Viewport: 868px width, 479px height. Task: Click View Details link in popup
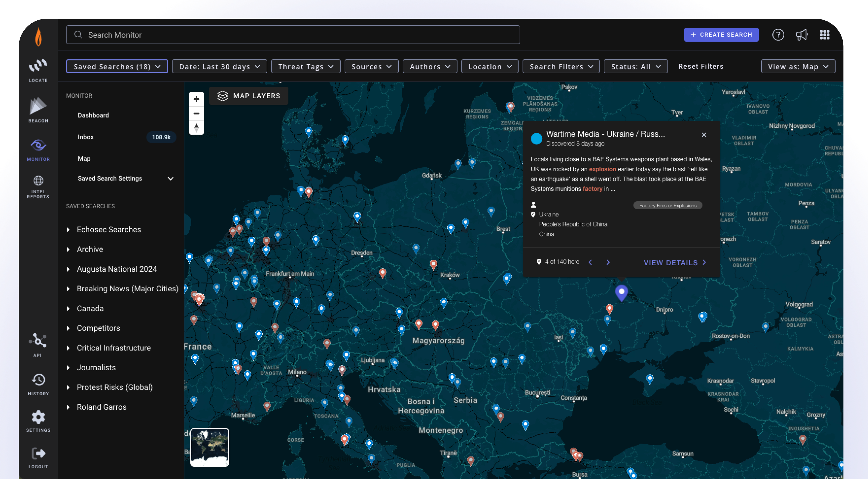click(675, 263)
